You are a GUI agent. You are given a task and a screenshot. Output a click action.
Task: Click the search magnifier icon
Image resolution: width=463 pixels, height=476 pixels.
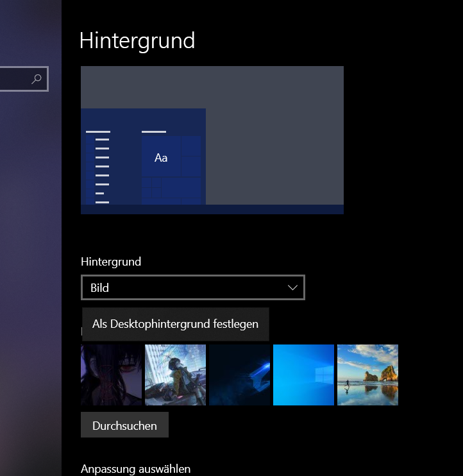pos(37,79)
